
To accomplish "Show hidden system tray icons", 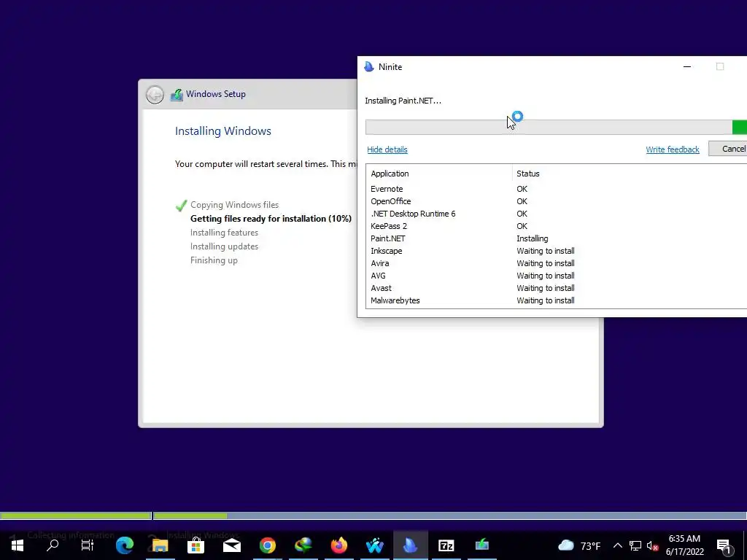I will 617,545.
